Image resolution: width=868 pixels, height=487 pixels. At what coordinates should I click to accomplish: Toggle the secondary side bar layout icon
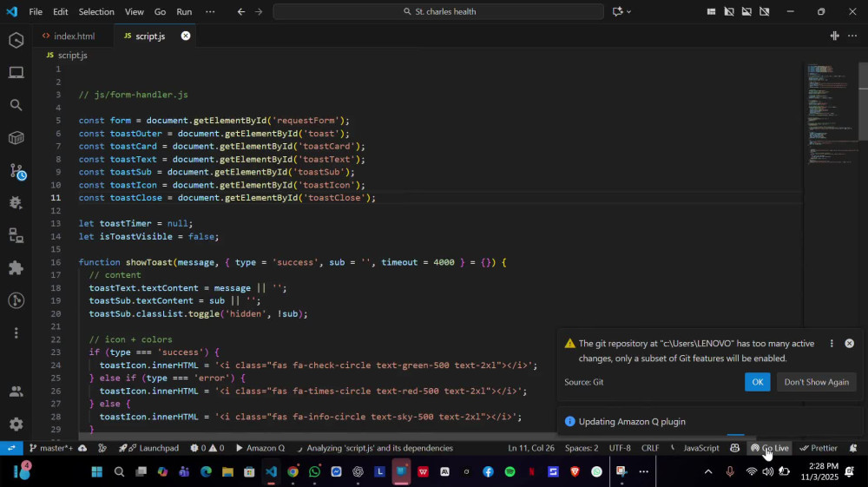(x=765, y=11)
